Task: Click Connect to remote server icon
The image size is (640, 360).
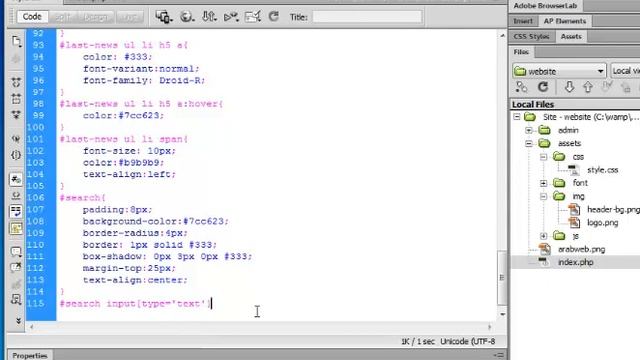Action: [x=521, y=87]
